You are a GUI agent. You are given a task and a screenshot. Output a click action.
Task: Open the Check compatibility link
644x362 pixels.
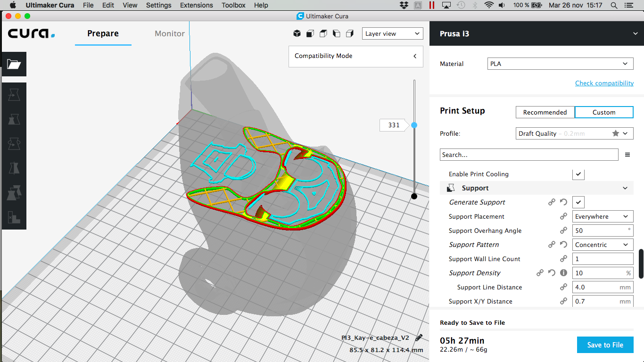pos(604,83)
